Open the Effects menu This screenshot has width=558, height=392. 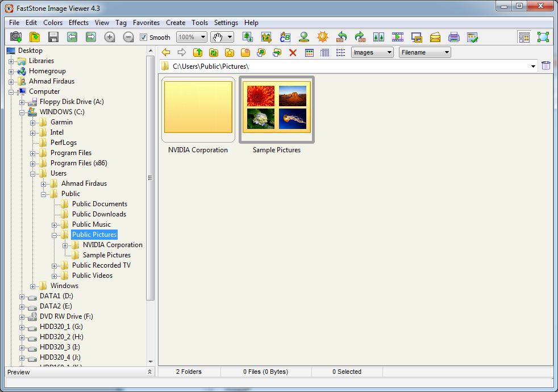(78, 23)
